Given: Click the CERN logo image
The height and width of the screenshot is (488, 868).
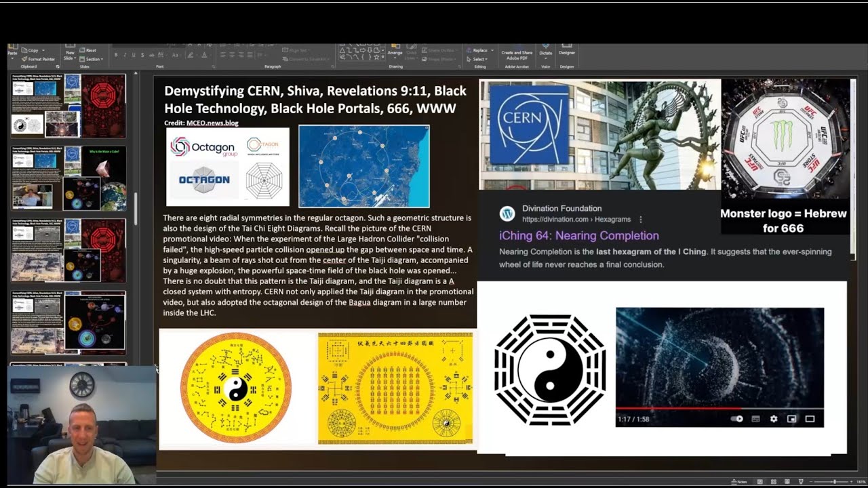Looking at the screenshot, I should pyautogui.click(x=529, y=125).
